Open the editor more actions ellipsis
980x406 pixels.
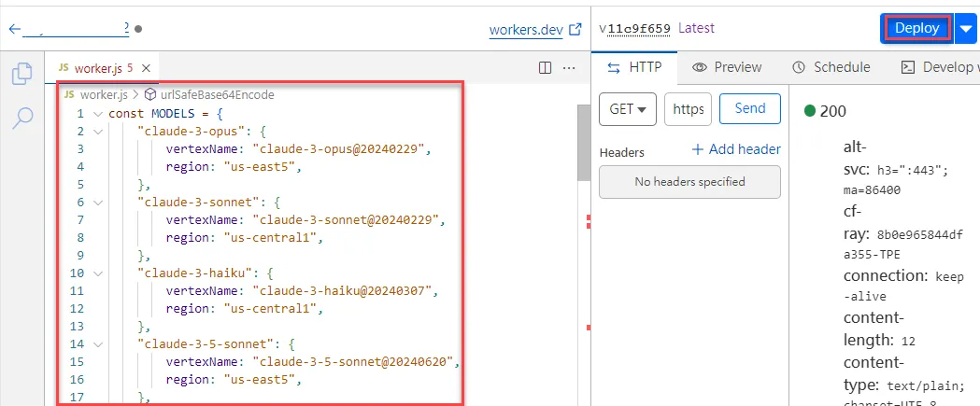click(x=569, y=67)
